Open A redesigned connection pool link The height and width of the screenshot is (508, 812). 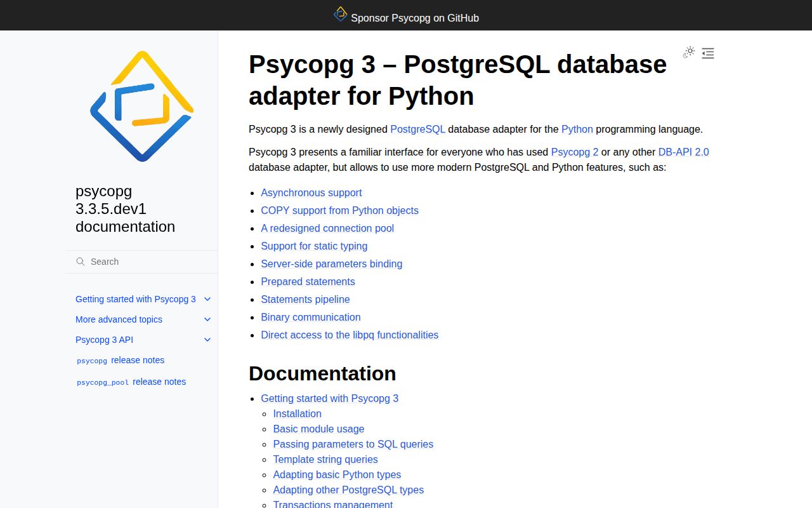[327, 228]
